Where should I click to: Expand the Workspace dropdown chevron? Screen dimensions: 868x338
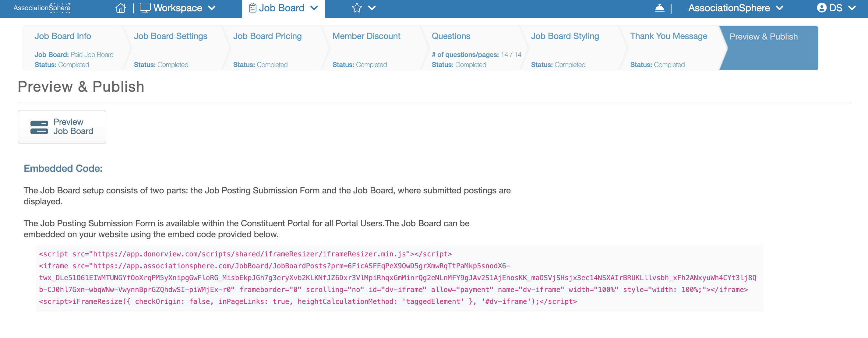(x=212, y=8)
